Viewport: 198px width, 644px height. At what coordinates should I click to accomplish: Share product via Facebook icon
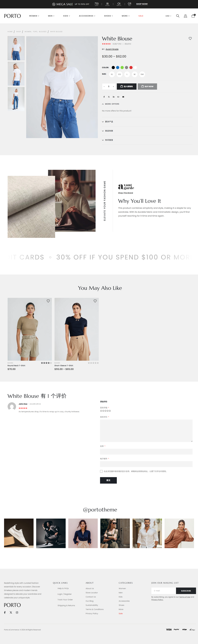(x=104, y=97)
